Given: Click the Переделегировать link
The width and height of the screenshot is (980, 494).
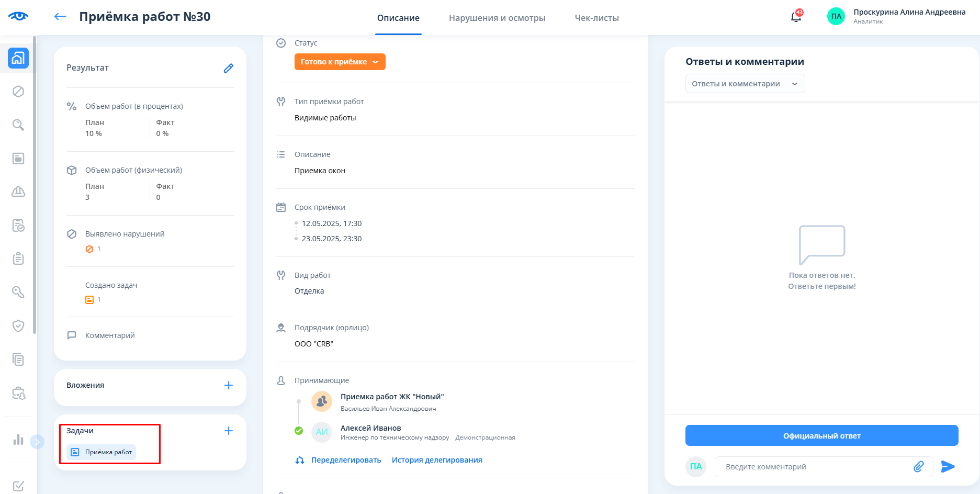Looking at the screenshot, I should [x=346, y=460].
